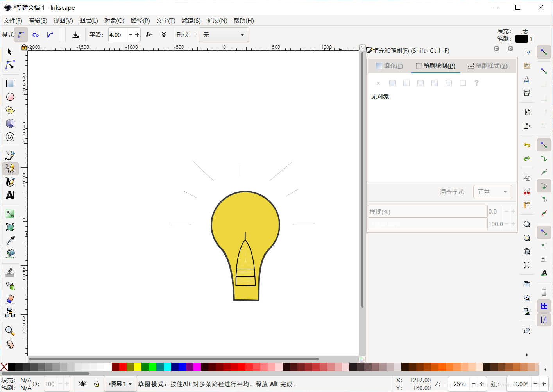Switch to the 笔刷样式 tab

[488, 66]
